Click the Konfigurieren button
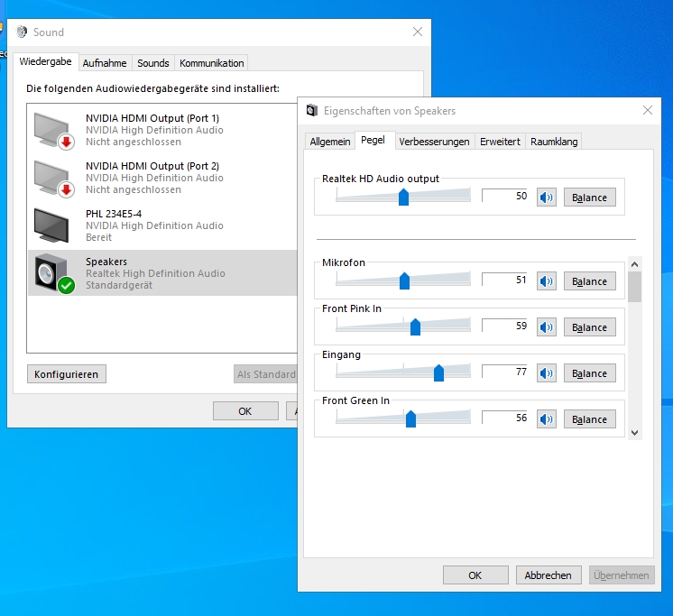Screen dimensions: 673x616 tap(67, 374)
